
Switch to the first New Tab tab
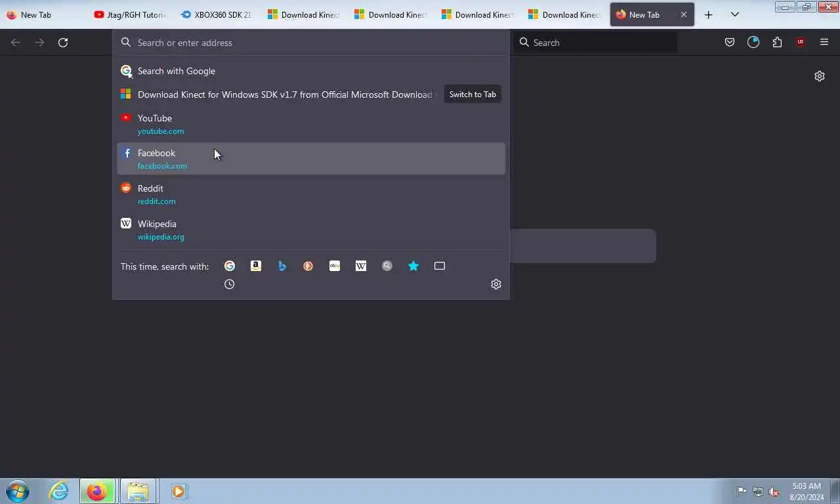coord(43,14)
